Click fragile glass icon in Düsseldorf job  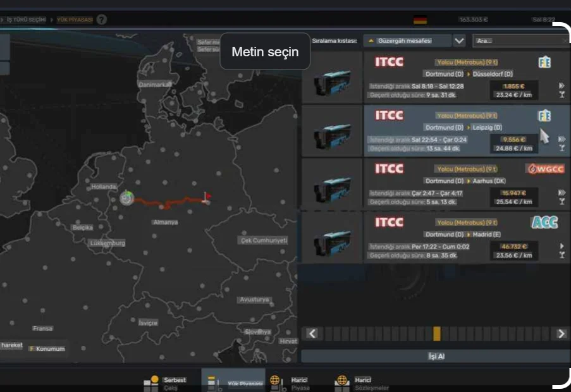(562, 95)
